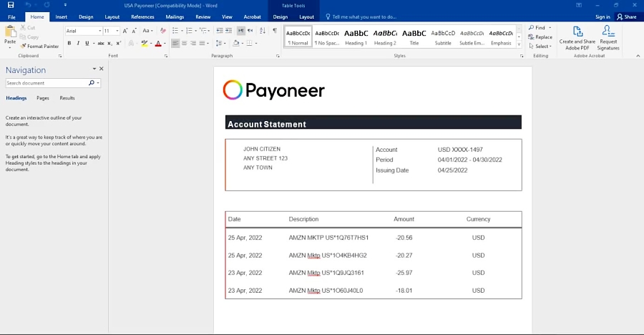Apply yellow text highlight color
The height and width of the screenshot is (335, 644).
click(144, 43)
